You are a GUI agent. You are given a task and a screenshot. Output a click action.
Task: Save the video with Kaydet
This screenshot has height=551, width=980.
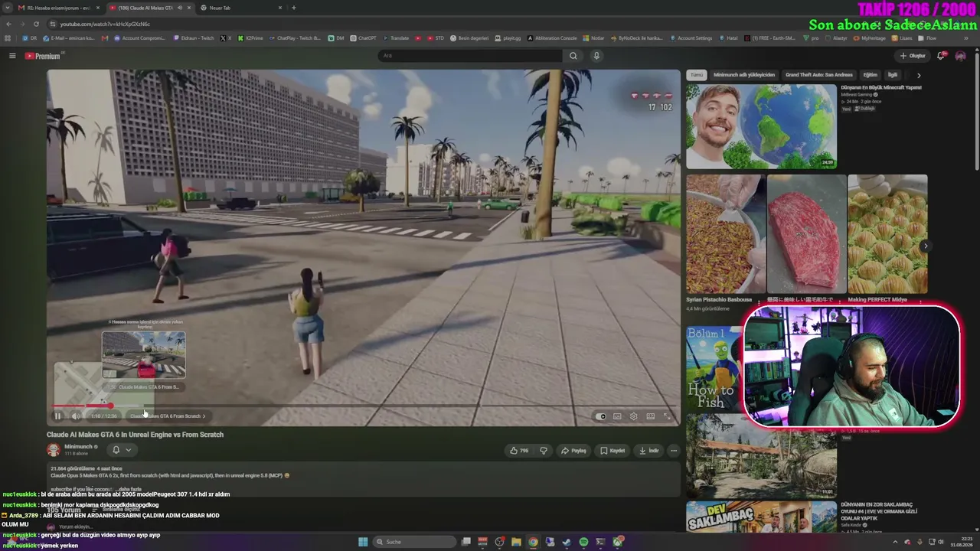click(612, 451)
